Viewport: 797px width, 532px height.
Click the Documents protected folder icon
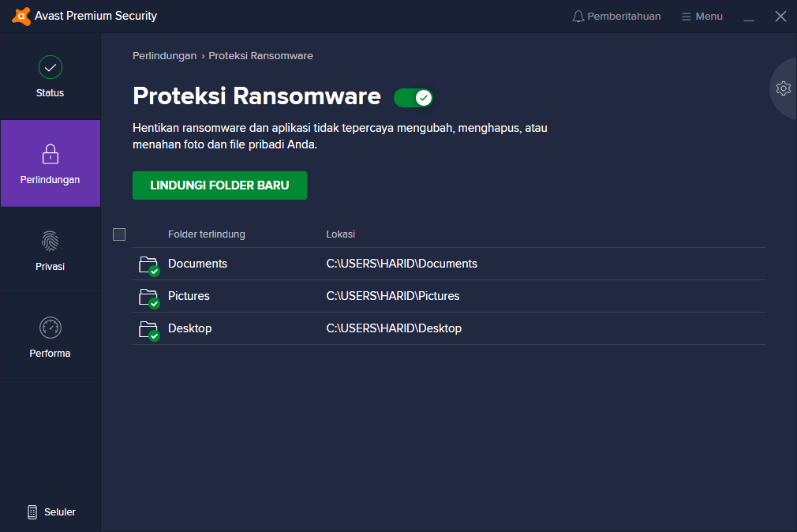coord(148,265)
